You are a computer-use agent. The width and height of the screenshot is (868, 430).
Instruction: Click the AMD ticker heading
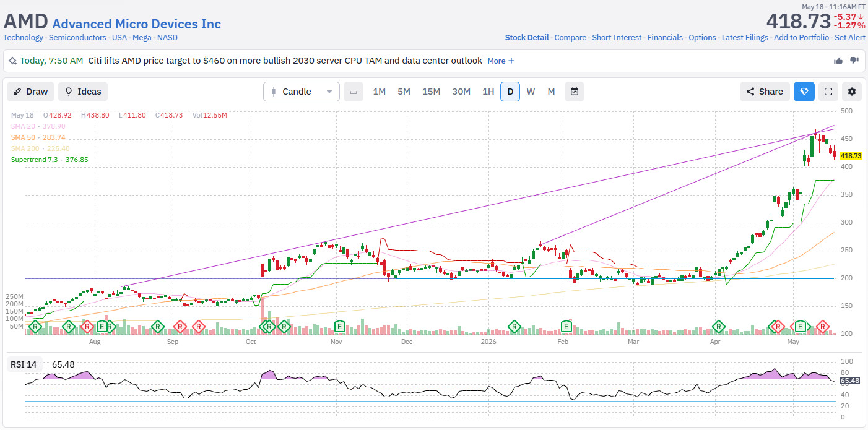25,21
